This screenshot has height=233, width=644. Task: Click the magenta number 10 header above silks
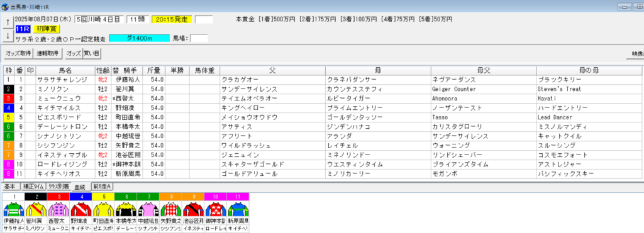[215, 197]
